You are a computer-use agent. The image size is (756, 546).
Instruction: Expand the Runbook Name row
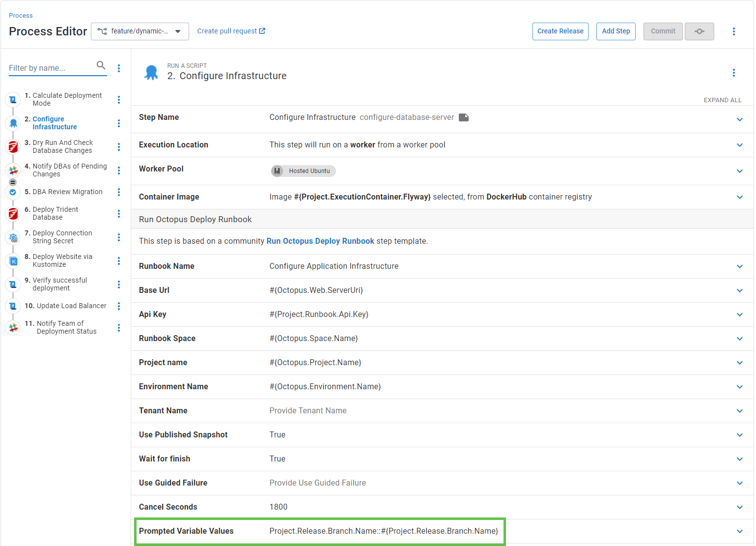tap(739, 266)
